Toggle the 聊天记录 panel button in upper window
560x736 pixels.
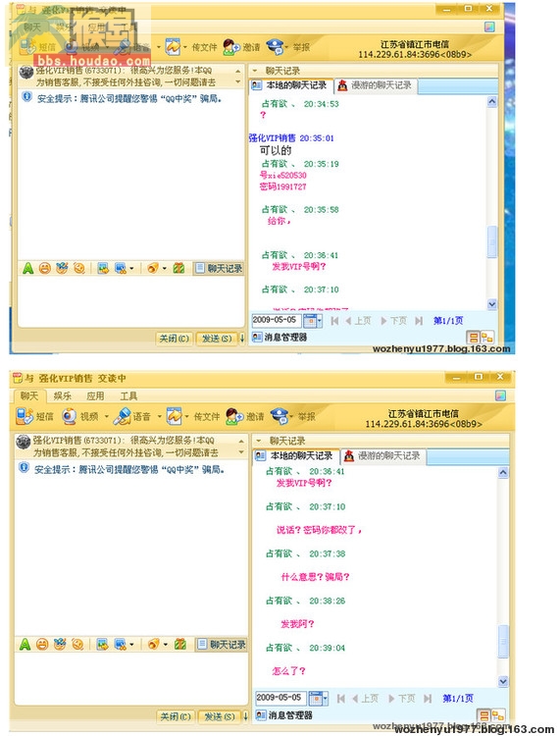tap(219, 268)
